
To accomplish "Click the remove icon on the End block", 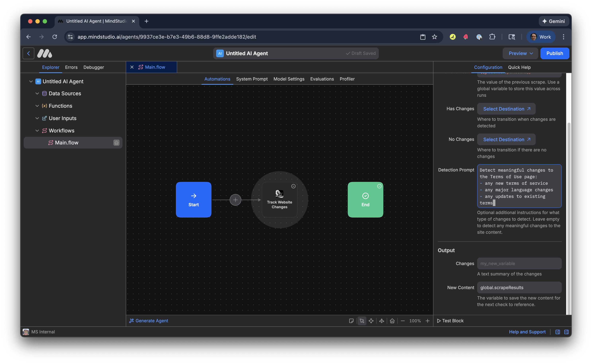I will [x=379, y=186].
